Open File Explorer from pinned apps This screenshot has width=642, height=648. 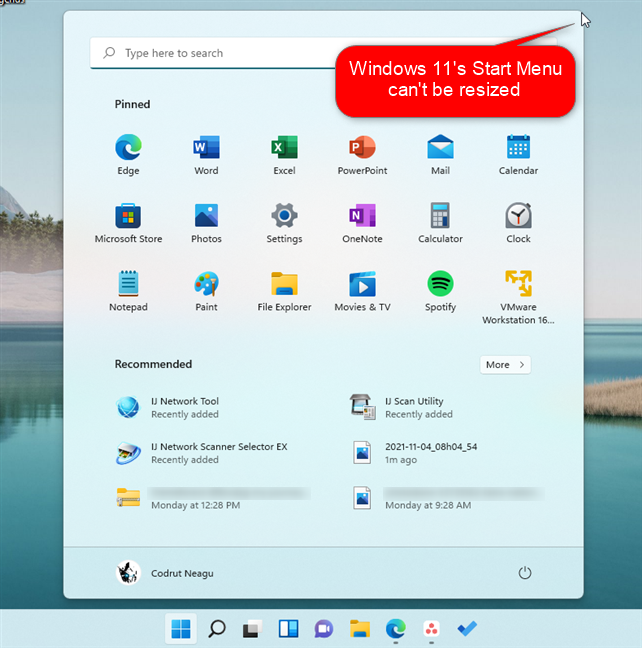tap(284, 291)
